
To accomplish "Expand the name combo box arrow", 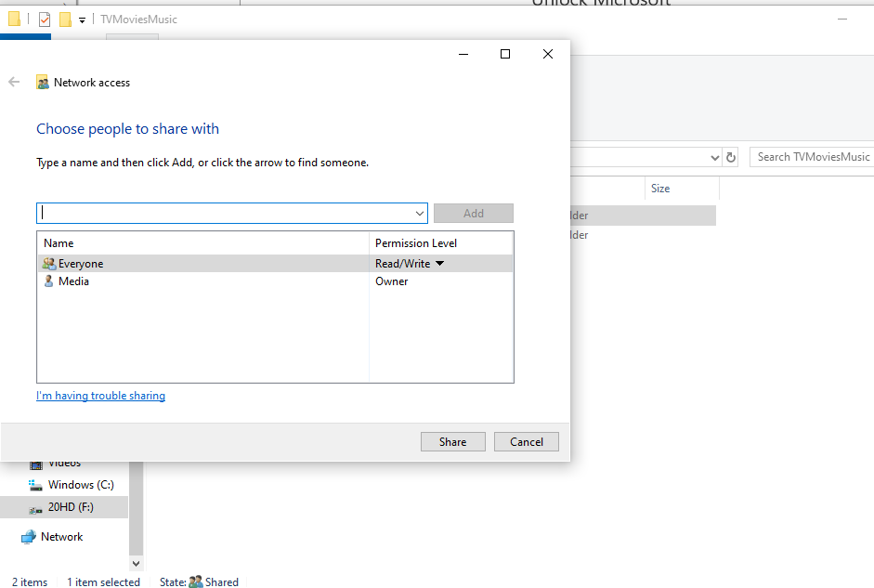I will (x=420, y=214).
